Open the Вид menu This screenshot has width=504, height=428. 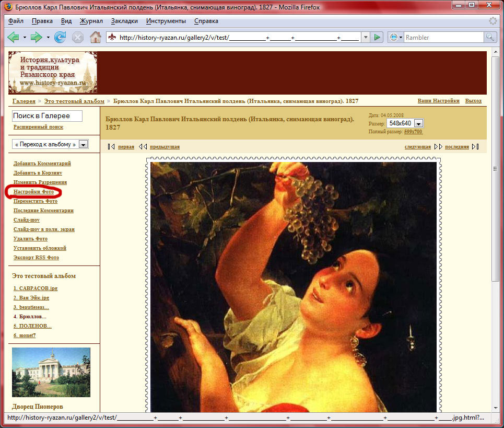(x=66, y=21)
